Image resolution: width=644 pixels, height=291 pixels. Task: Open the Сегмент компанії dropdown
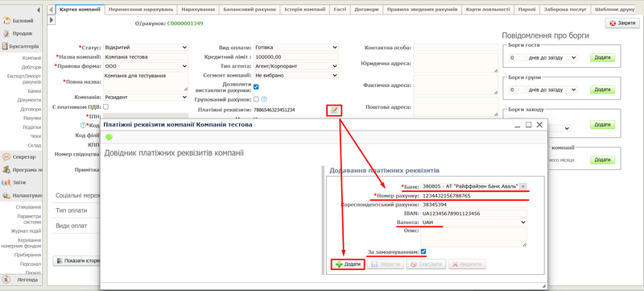point(296,75)
